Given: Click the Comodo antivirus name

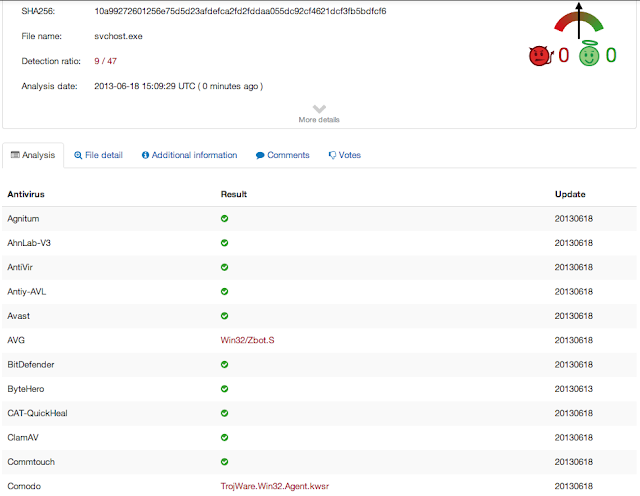Looking at the screenshot, I should [24, 486].
